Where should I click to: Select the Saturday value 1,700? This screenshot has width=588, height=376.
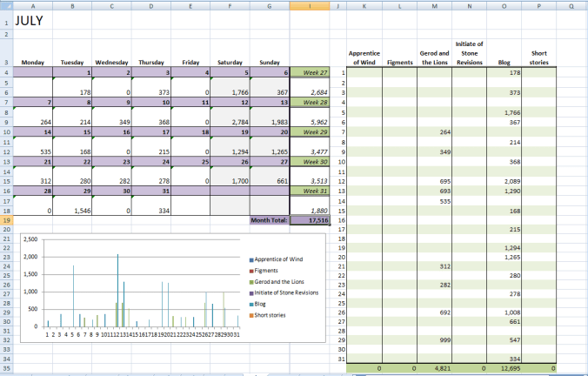tap(230, 181)
